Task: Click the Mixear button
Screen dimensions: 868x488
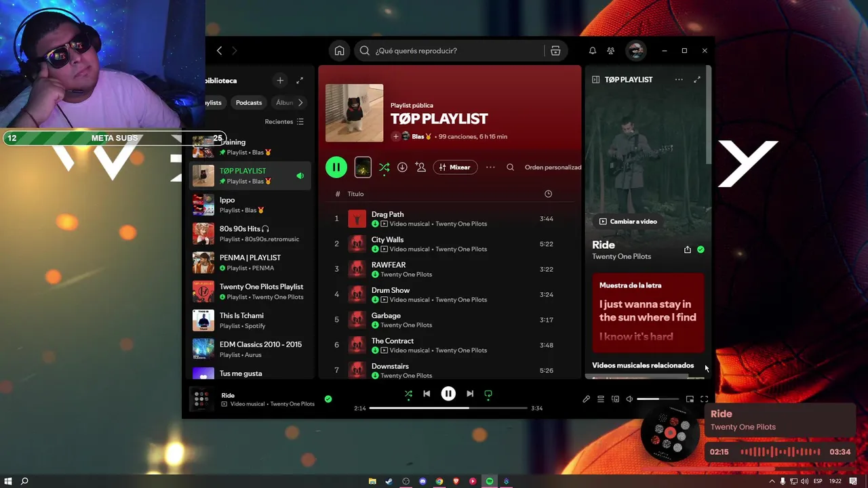Action: point(455,167)
